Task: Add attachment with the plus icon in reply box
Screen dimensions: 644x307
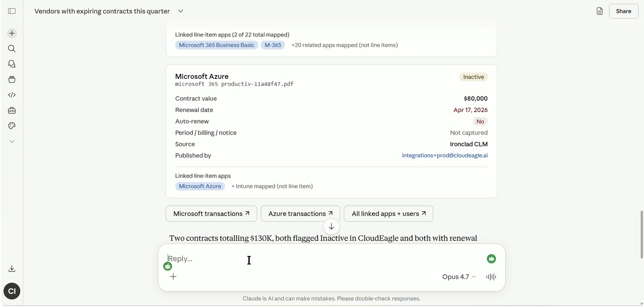Action: click(173, 276)
